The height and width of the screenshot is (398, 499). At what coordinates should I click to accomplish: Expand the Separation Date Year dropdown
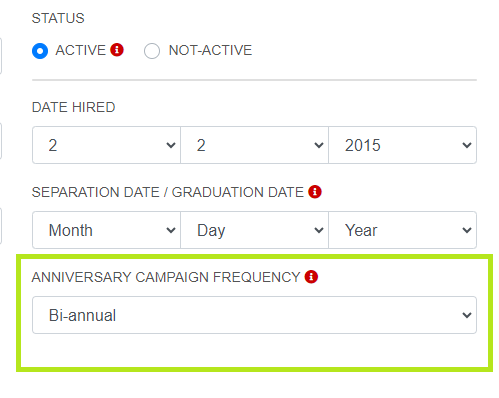pyautogui.click(x=403, y=230)
